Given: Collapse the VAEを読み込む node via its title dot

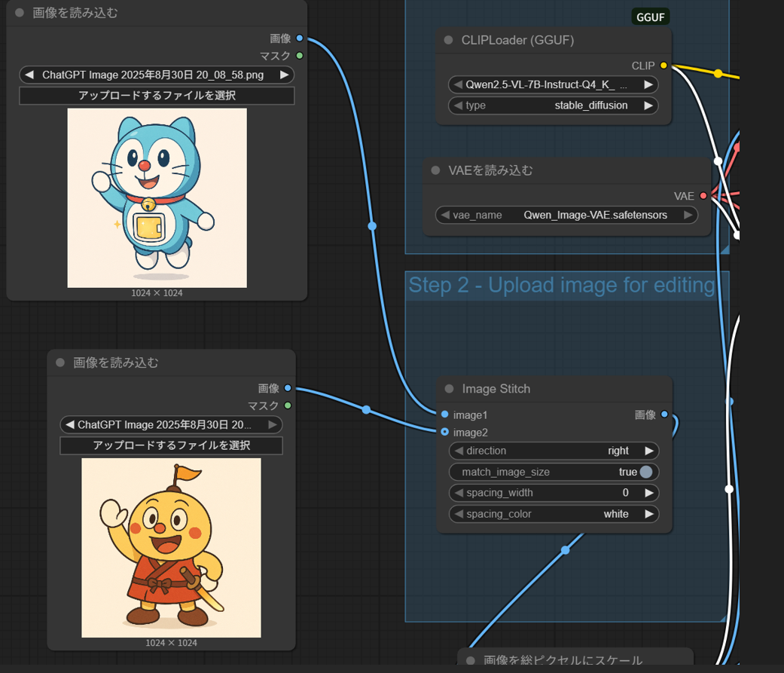Looking at the screenshot, I should pyautogui.click(x=435, y=170).
